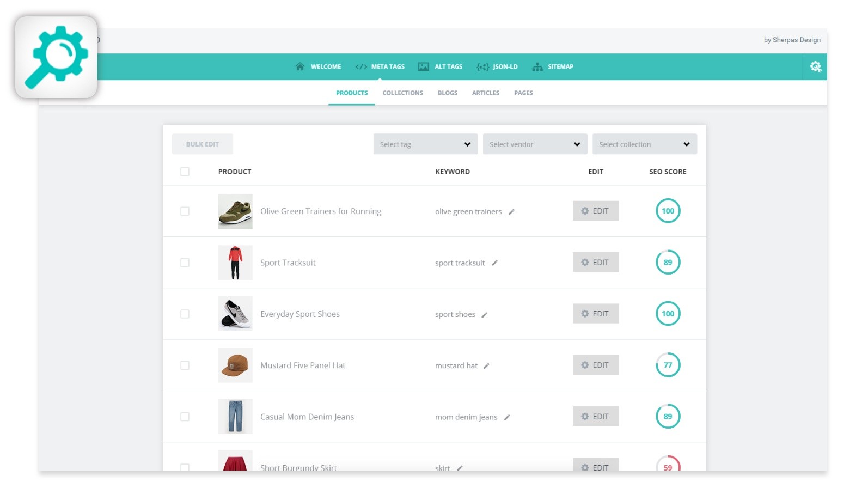868x494 pixels.
Task: Click Edit for Casual Mom Denim Jeans
Action: click(595, 417)
